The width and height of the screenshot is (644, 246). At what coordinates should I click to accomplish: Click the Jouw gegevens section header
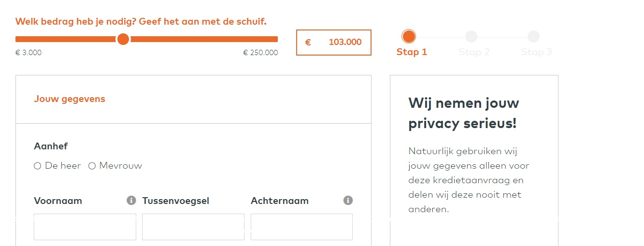point(70,99)
